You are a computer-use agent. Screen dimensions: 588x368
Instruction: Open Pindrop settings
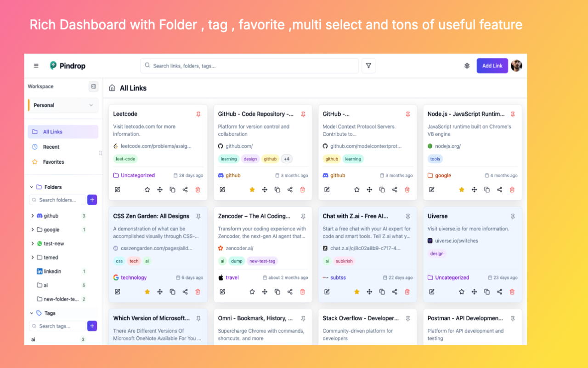click(467, 66)
